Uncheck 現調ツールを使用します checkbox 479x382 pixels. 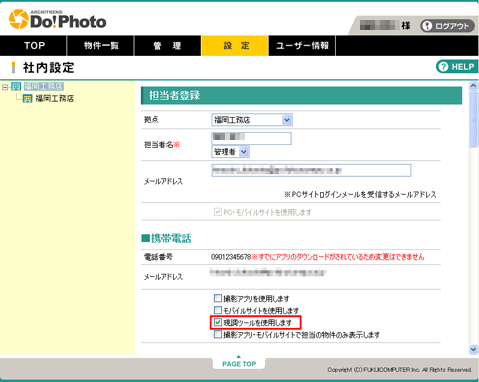click(218, 322)
